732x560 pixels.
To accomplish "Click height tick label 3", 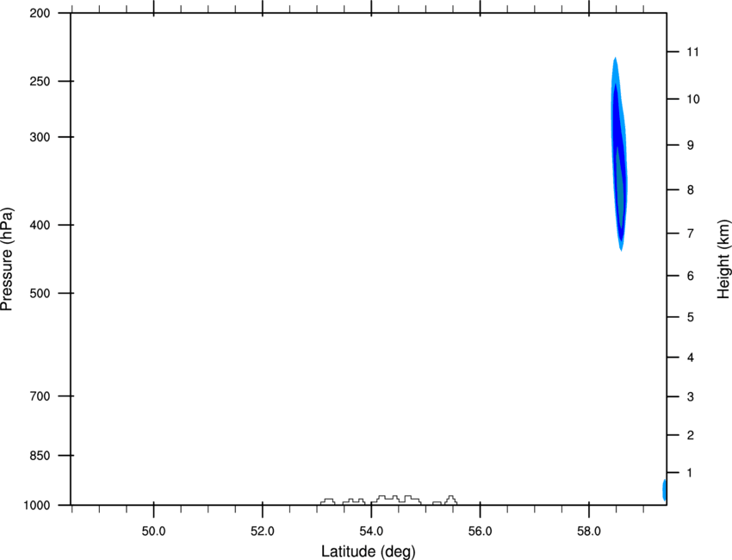I will 691,396.
